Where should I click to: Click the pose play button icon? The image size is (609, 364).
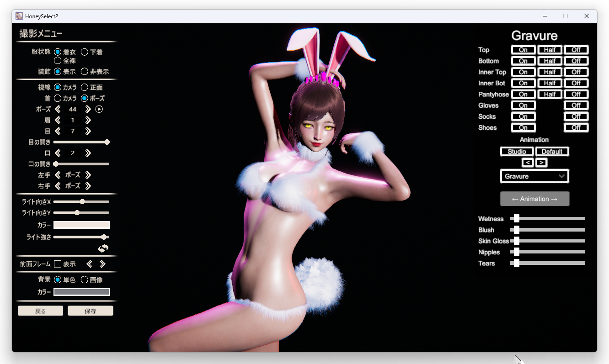[99, 109]
